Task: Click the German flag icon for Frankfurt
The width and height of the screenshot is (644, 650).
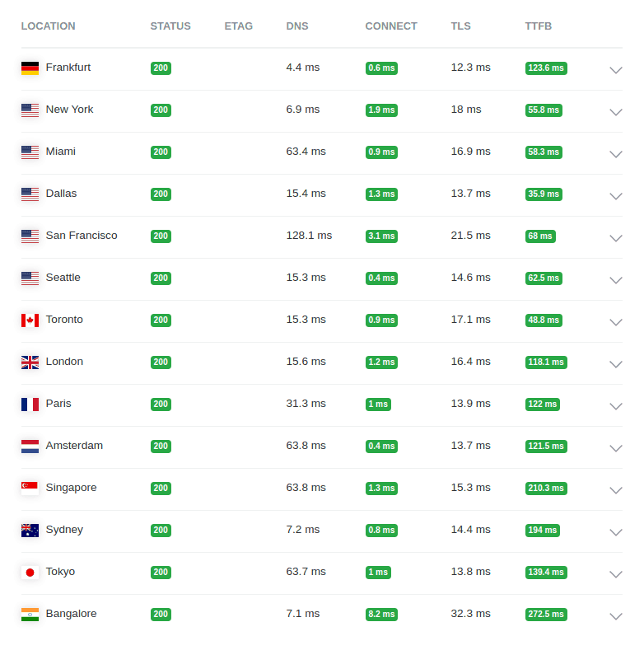Action: (30, 68)
